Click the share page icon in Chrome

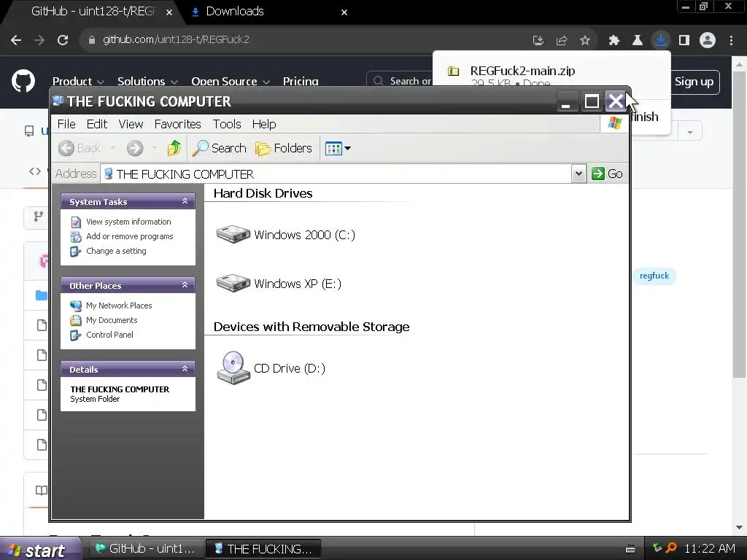pos(562,41)
